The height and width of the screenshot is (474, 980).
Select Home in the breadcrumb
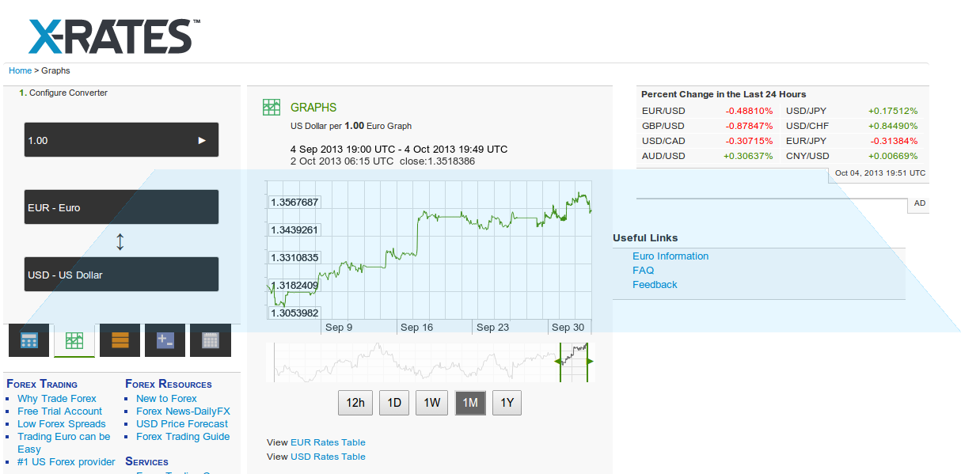[x=20, y=70]
